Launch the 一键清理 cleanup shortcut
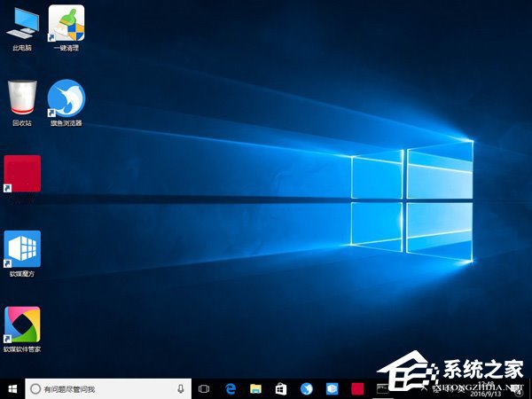 point(66,28)
